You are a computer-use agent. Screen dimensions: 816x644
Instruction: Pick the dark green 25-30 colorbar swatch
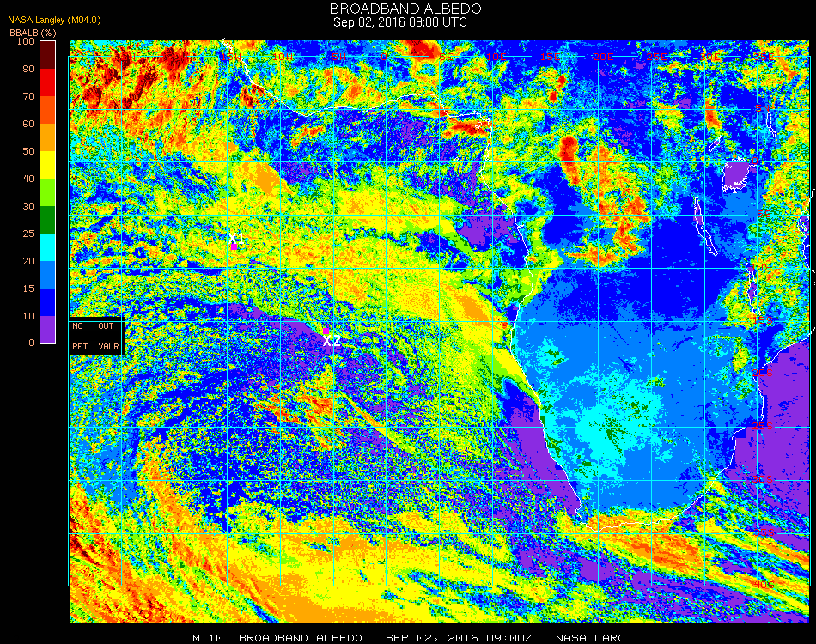47,220
